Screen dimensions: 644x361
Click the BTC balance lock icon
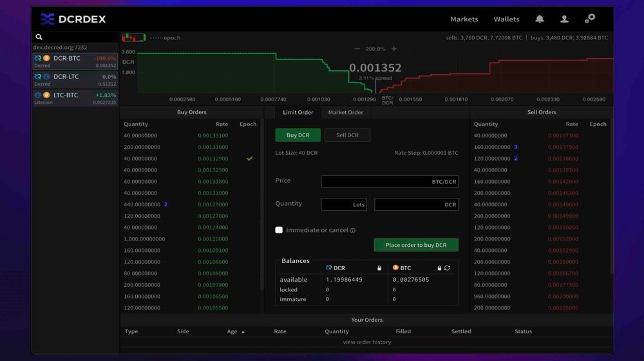point(439,268)
